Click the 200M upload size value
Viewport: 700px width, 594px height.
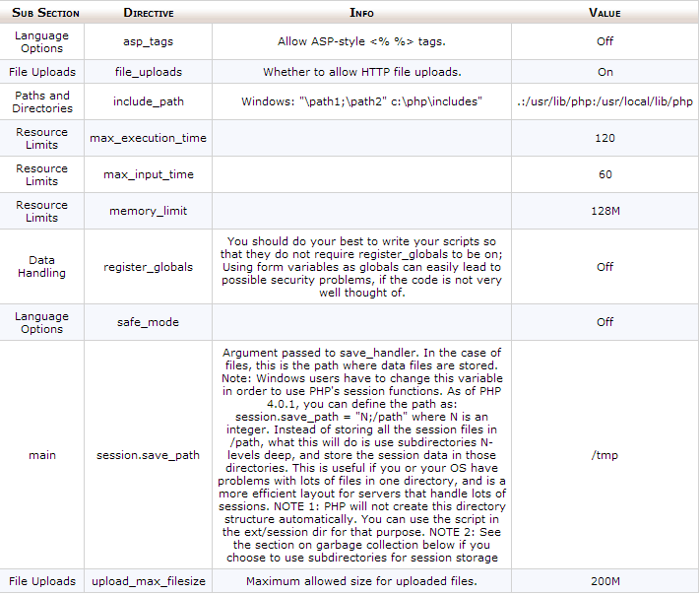point(605,581)
